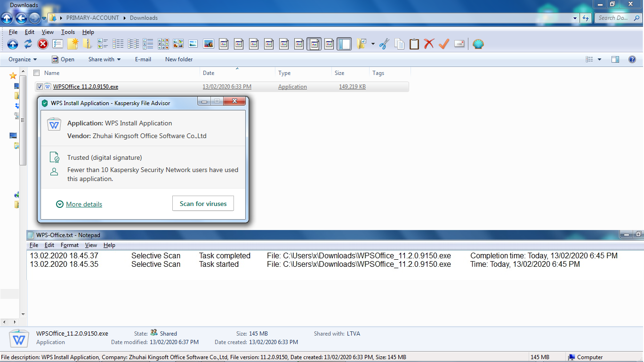Click the Task started log entry
The width and height of the screenshot is (644, 362).
click(219, 264)
